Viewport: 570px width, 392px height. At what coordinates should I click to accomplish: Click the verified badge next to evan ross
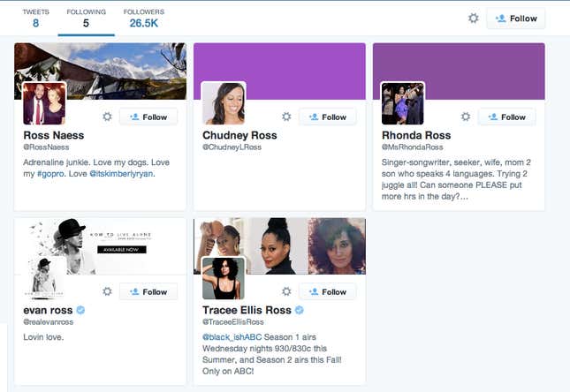click(80, 310)
